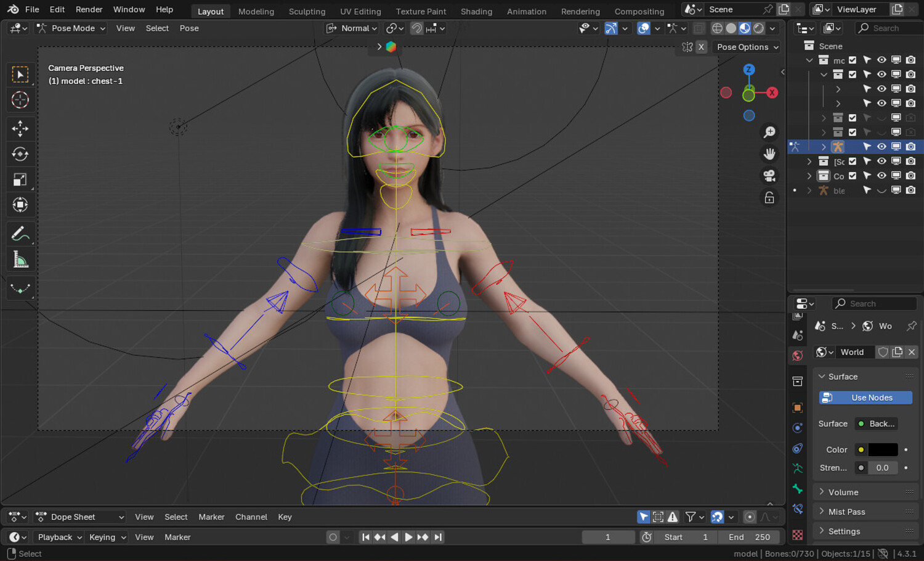Open the Bone properties tab icon
This screenshot has height=561, width=924.
pos(798,489)
